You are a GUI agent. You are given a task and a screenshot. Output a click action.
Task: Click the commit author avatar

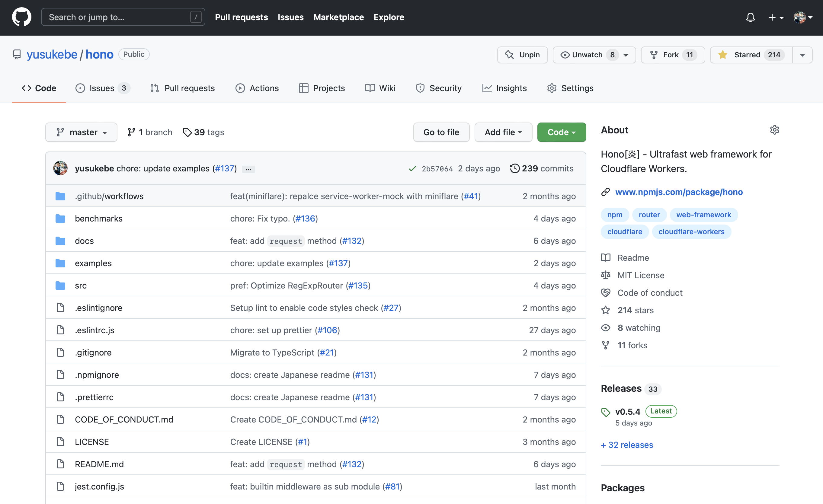pos(60,168)
